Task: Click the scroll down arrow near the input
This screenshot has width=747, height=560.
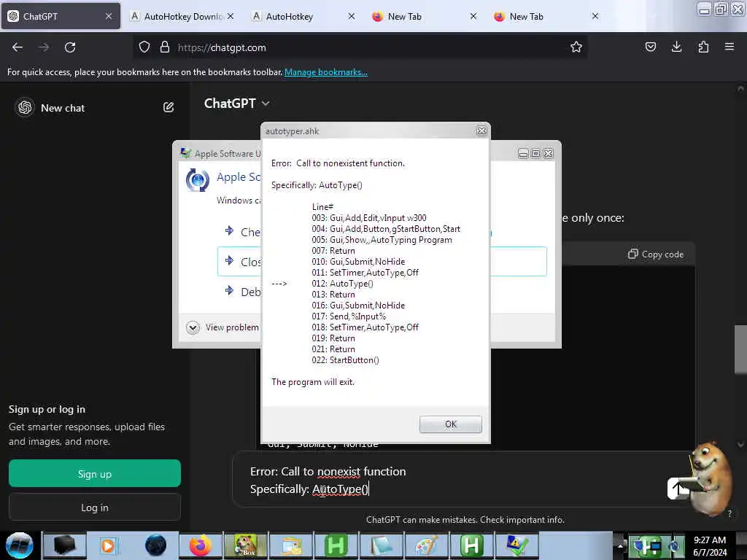Action: (740, 444)
